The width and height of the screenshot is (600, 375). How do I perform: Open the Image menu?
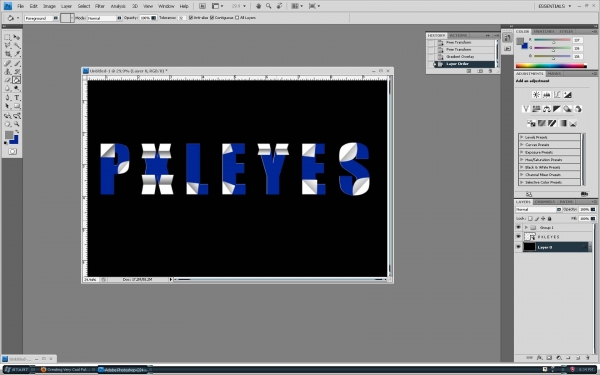pyautogui.click(x=49, y=6)
